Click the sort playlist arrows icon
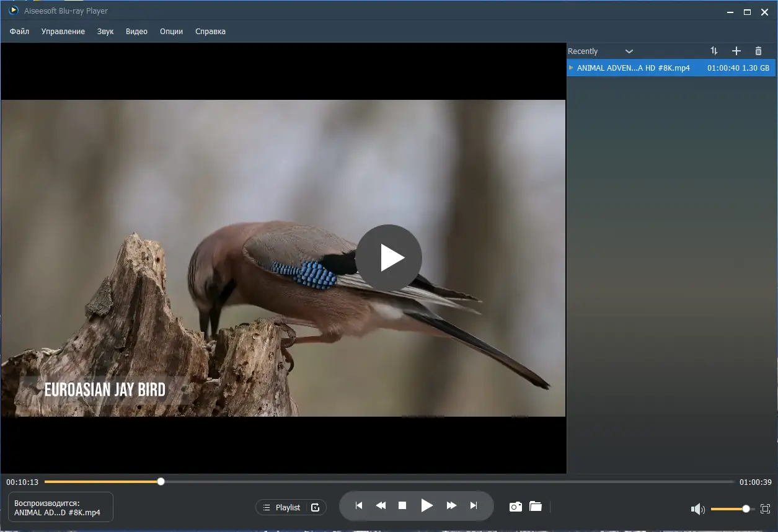This screenshot has height=532, width=778. [714, 51]
